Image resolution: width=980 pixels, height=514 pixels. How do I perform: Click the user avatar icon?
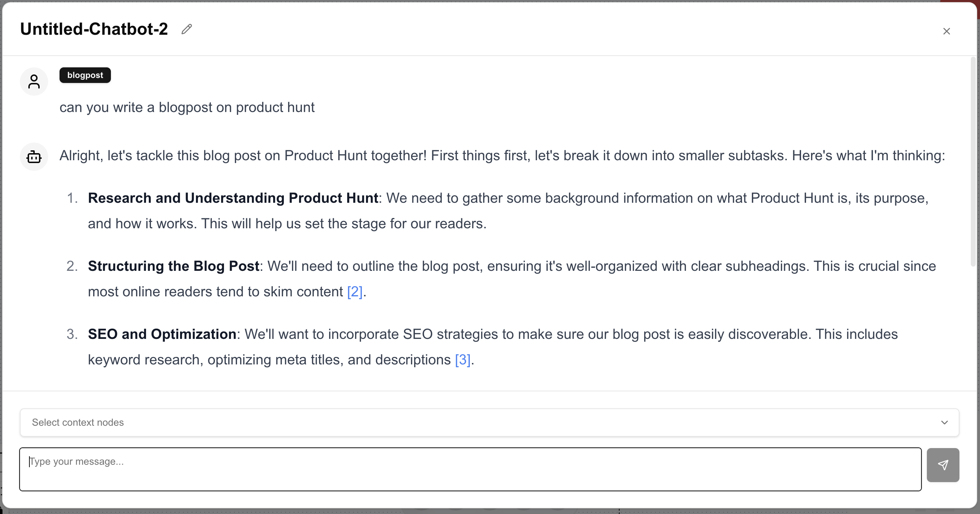pos(34,82)
